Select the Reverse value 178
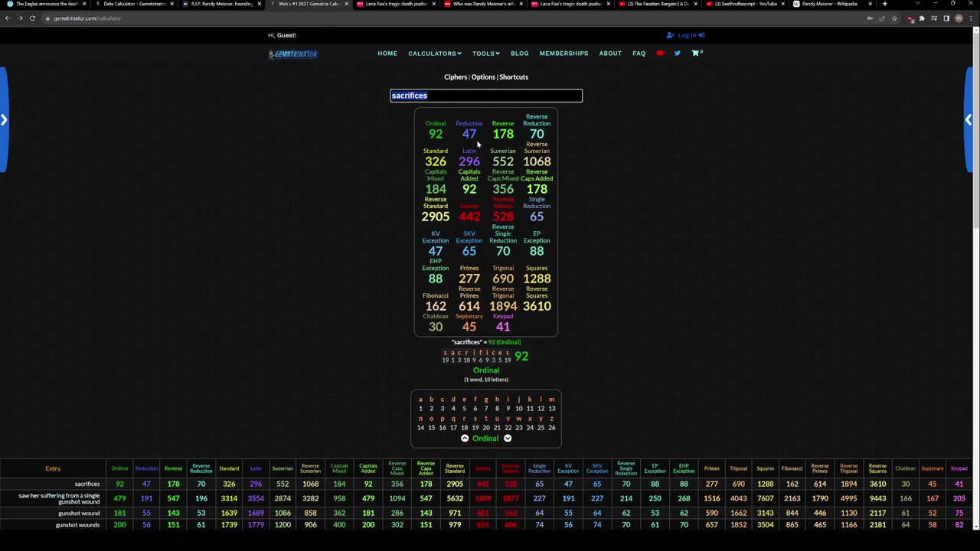This screenshot has width=980, height=551. [503, 134]
